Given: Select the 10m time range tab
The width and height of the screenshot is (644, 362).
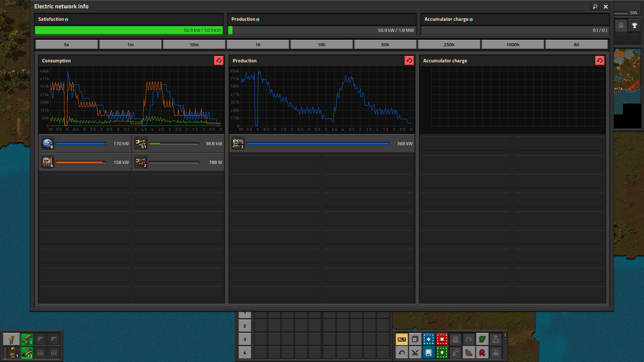Looking at the screenshot, I should [194, 45].
